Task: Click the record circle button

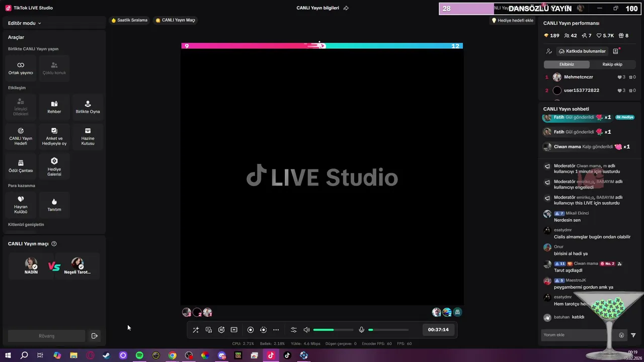Action: [x=251, y=330]
